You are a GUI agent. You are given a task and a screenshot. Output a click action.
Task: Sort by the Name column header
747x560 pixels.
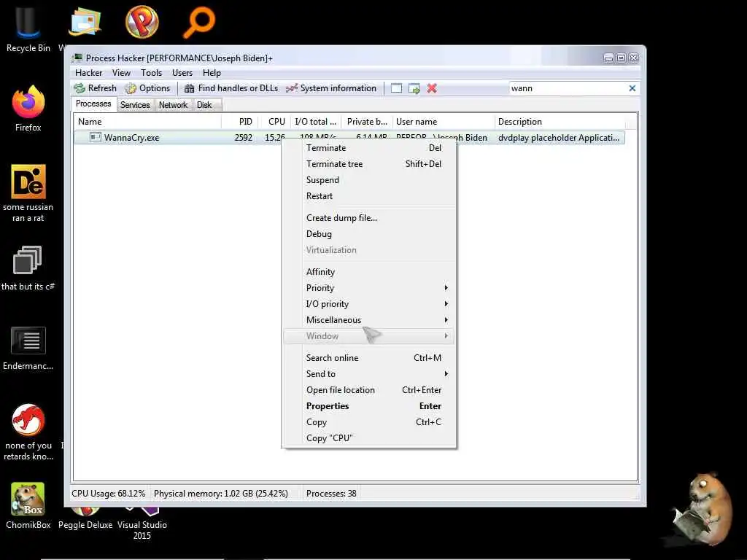[x=147, y=122]
